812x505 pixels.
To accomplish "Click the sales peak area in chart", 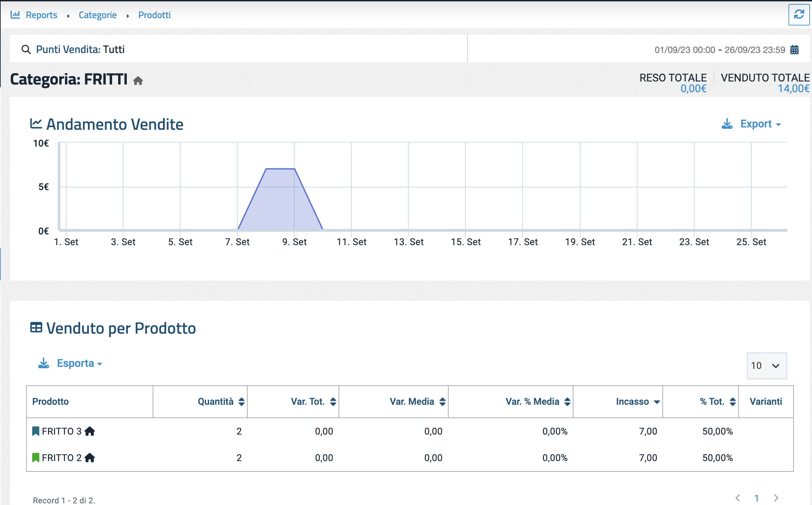I will coord(280,199).
